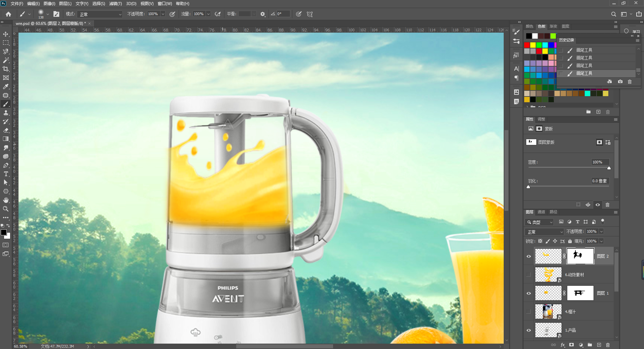Screen dimensions: 644x349
Task: Open the layer opacity dropdown
Action: click(601, 232)
